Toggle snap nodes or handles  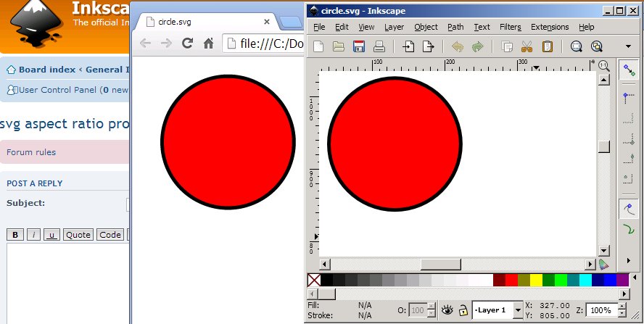tap(628, 209)
